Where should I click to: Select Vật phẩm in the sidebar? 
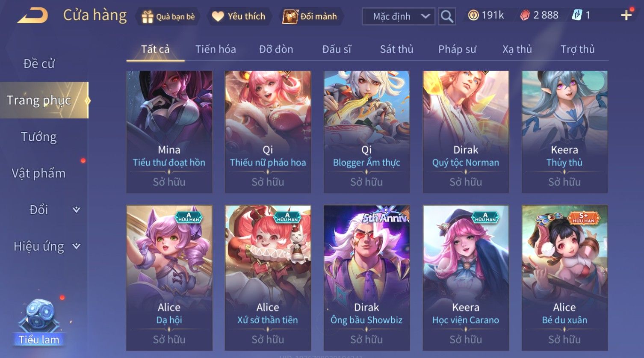[x=38, y=173]
